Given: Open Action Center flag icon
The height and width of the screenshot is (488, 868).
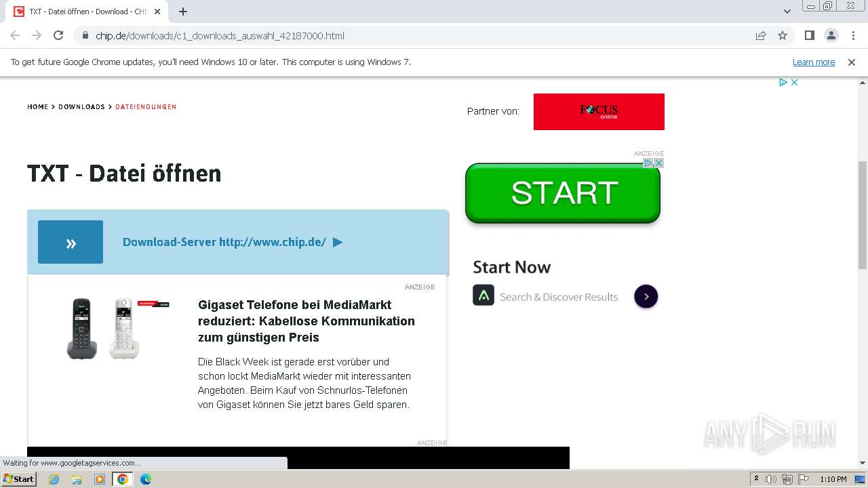Looking at the screenshot, I should coord(802,479).
